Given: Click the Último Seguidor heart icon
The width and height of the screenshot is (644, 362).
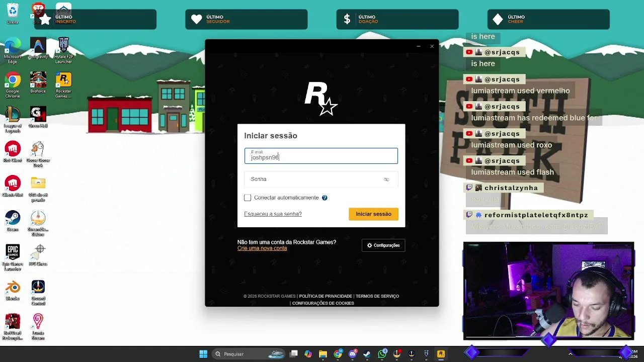Looking at the screenshot, I should point(197,19).
